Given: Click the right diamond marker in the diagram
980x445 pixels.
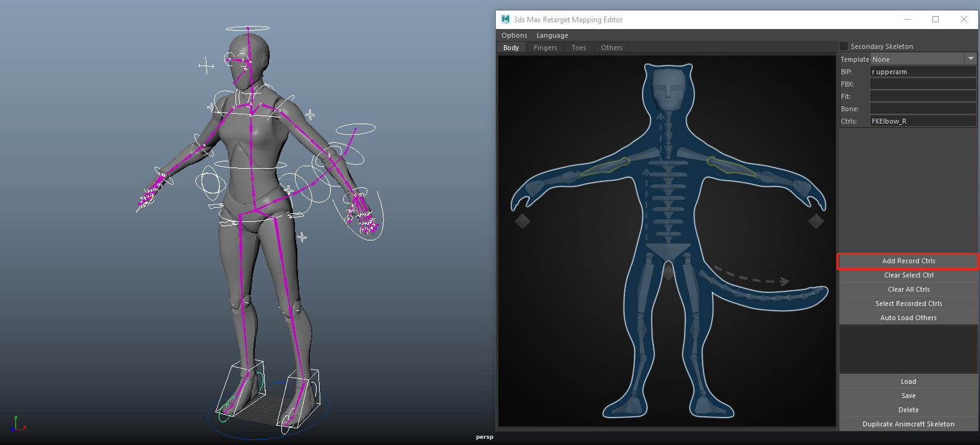Looking at the screenshot, I should tap(816, 221).
